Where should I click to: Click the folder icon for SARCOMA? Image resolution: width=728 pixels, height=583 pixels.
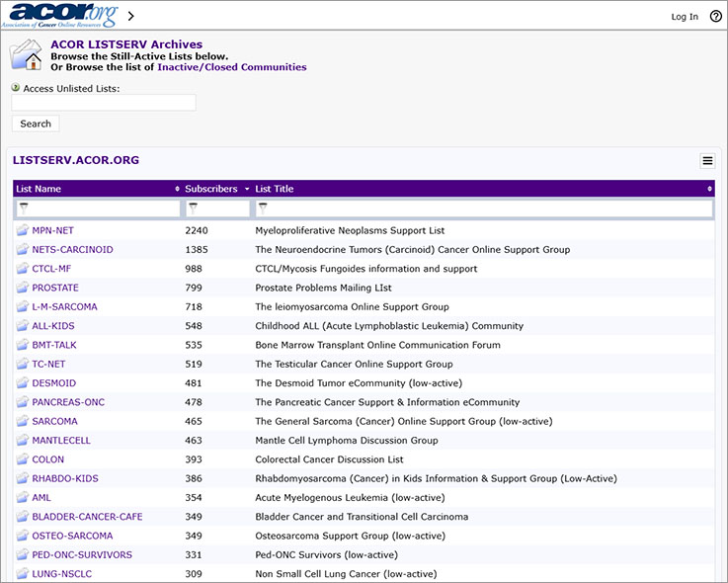tap(23, 420)
